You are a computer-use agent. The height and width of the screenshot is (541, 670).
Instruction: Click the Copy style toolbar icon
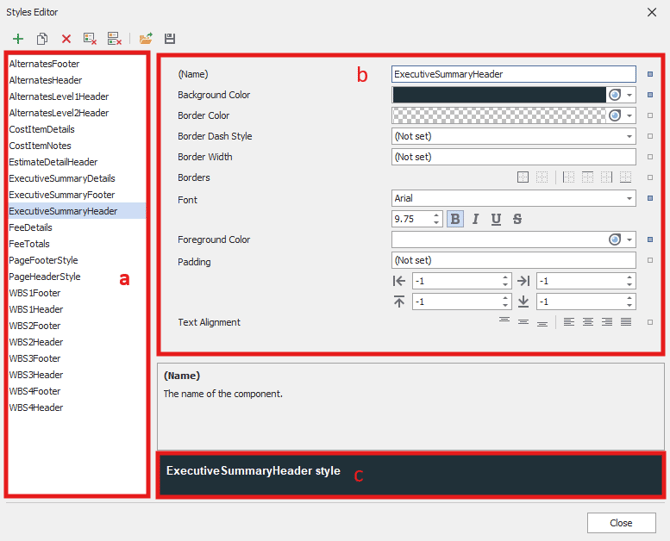[x=42, y=39]
